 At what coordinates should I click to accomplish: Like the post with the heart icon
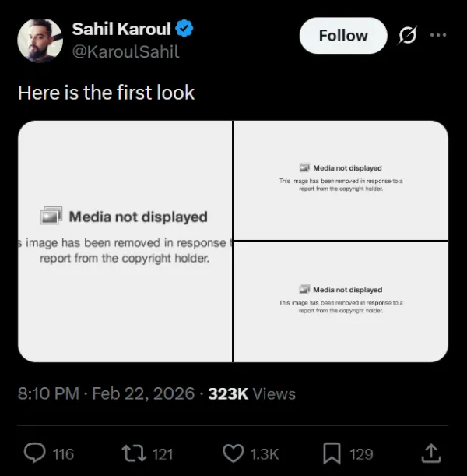pyautogui.click(x=233, y=453)
